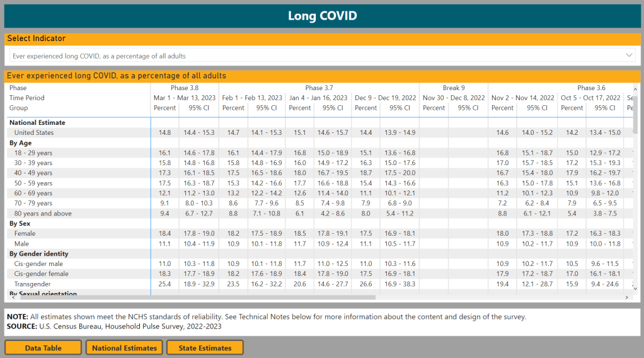Click the table's scroll right arrow
644x358 pixels.
coord(626,297)
